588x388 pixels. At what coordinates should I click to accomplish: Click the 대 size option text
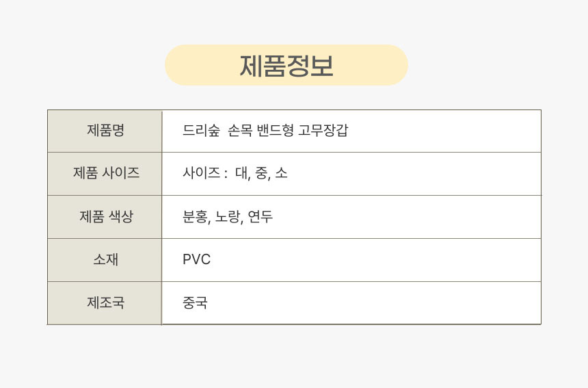point(241,173)
